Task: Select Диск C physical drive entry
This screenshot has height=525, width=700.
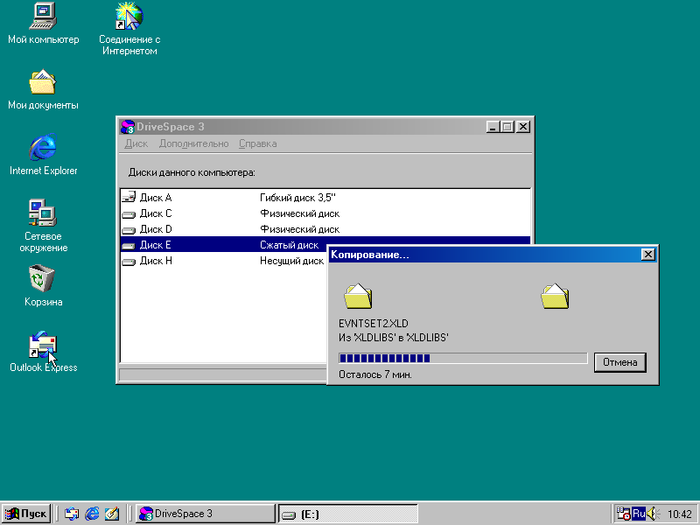Action: (x=155, y=213)
